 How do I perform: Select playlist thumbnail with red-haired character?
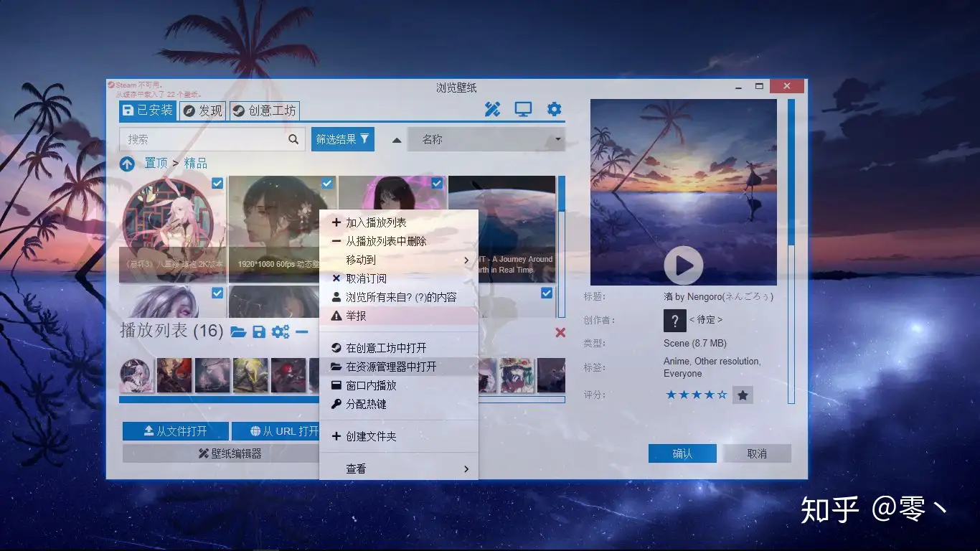pyautogui.click(x=288, y=375)
